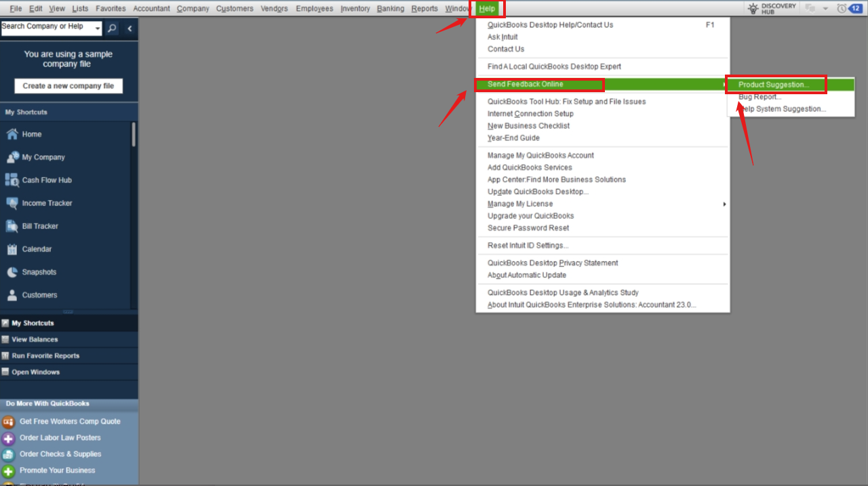Collapse the left sidebar with the arrow
Screen dimensions: 868x486
click(130, 28)
